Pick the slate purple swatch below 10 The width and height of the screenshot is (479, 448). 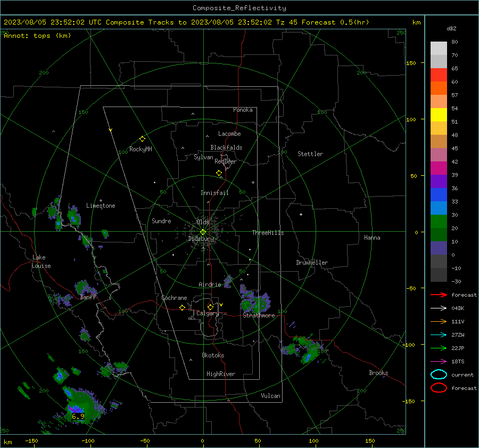click(439, 248)
